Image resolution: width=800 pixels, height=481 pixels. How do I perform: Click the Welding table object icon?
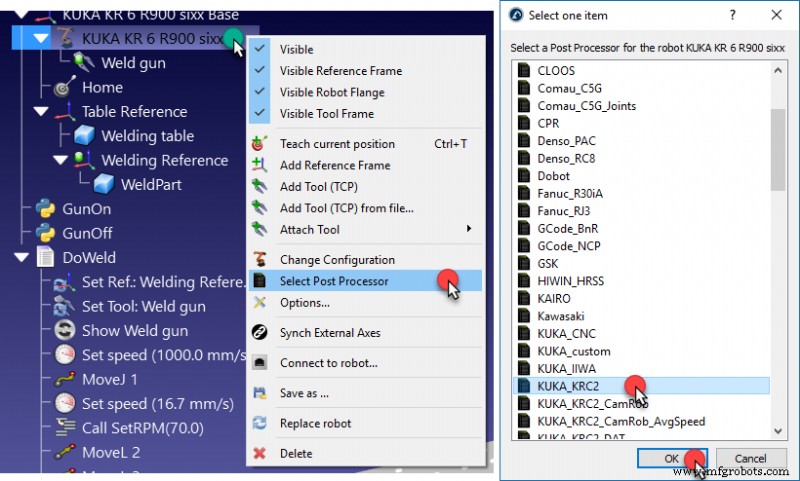(x=84, y=136)
